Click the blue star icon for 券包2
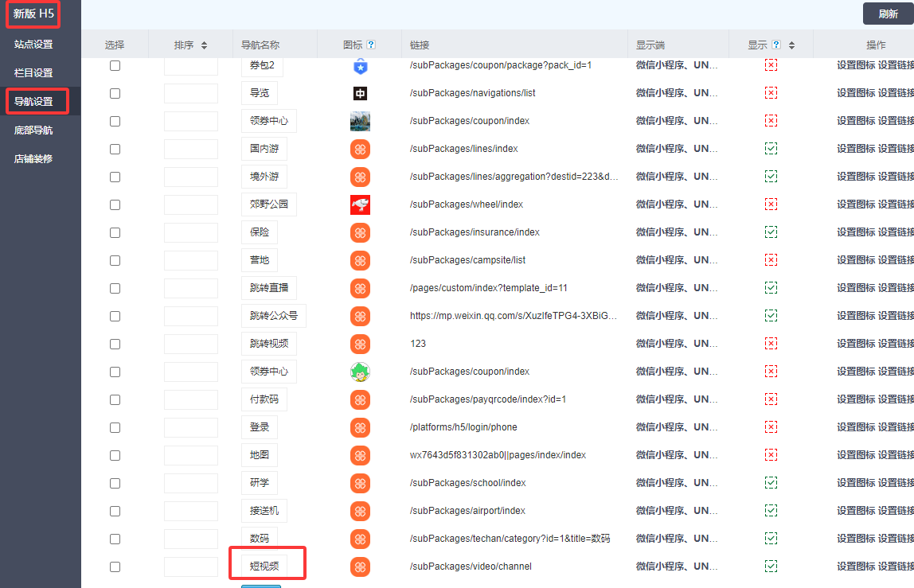 [360, 66]
